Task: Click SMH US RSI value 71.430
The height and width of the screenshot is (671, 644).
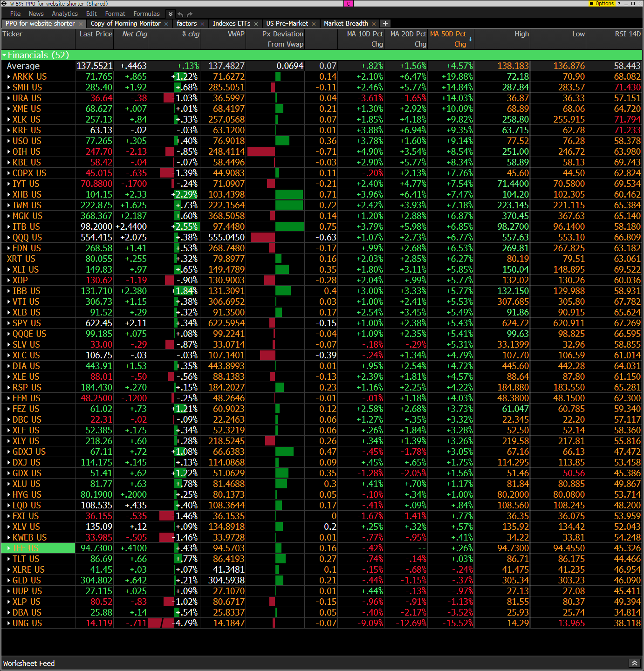Action: [x=627, y=88]
